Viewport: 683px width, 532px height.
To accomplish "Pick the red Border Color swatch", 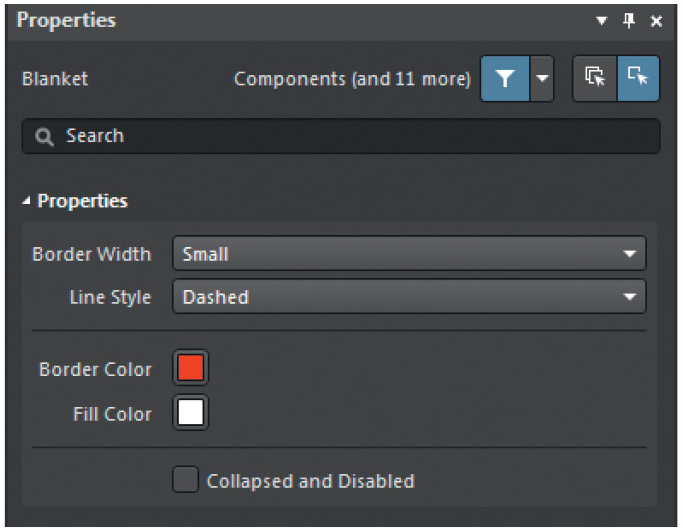I will click(190, 368).
